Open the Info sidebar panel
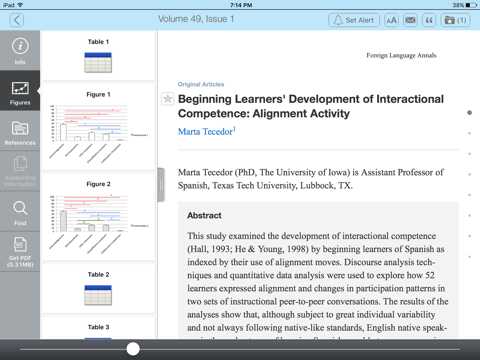Image resolution: width=480 pixels, height=360 pixels. point(20,51)
